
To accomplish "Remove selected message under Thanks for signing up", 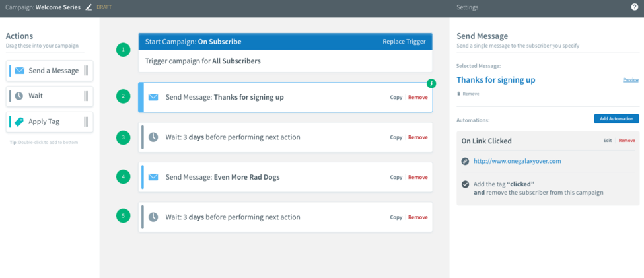I will pyautogui.click(x=470, y=94).
